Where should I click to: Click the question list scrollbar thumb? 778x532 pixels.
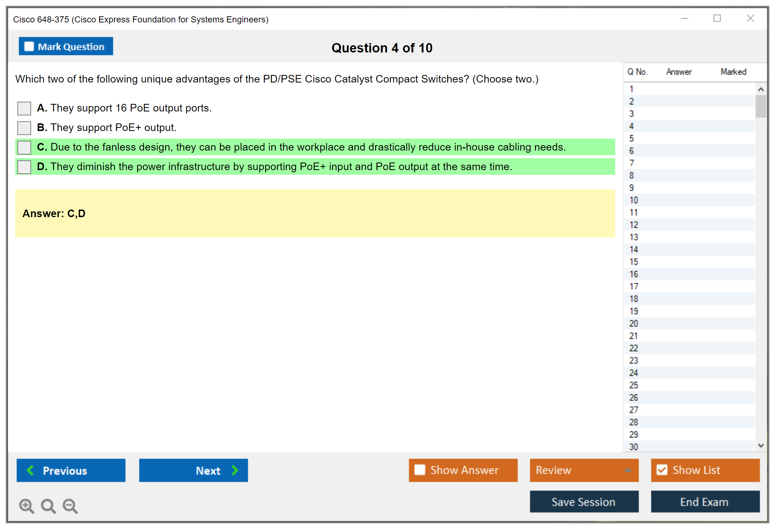pos(761,106)
